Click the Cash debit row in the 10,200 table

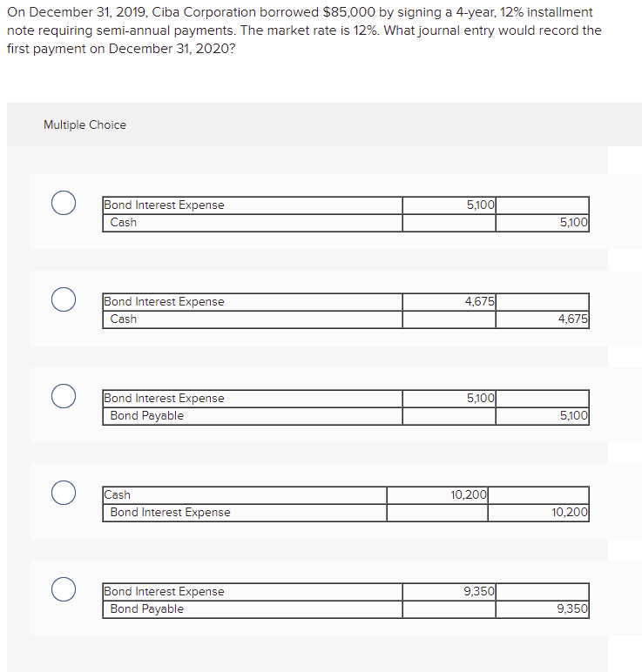118,495
